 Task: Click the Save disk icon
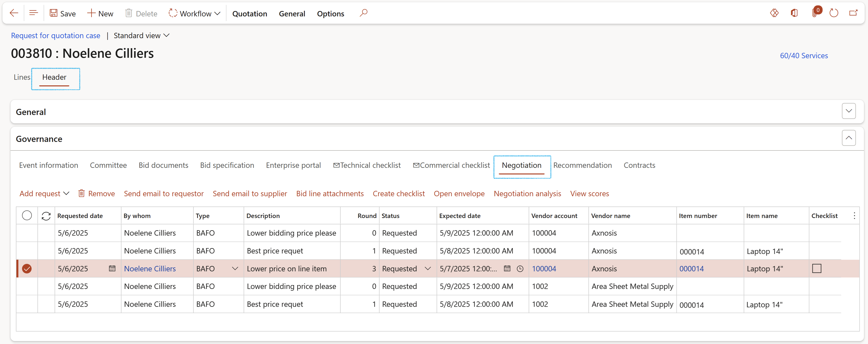pos(53,13)
